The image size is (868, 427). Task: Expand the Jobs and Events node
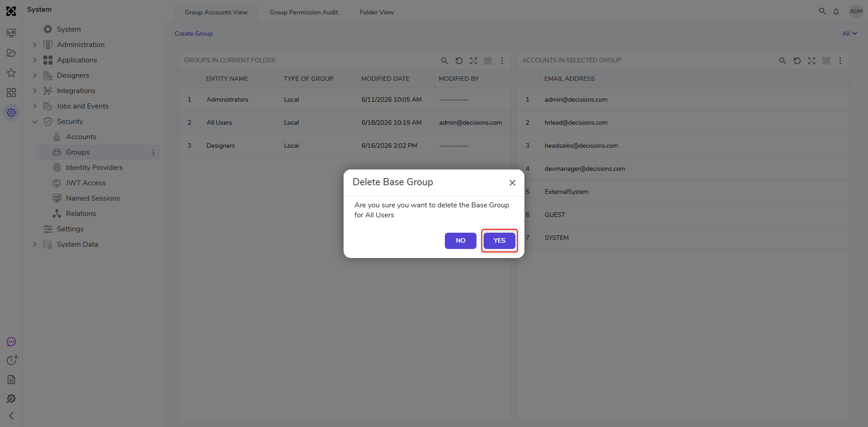35,106
